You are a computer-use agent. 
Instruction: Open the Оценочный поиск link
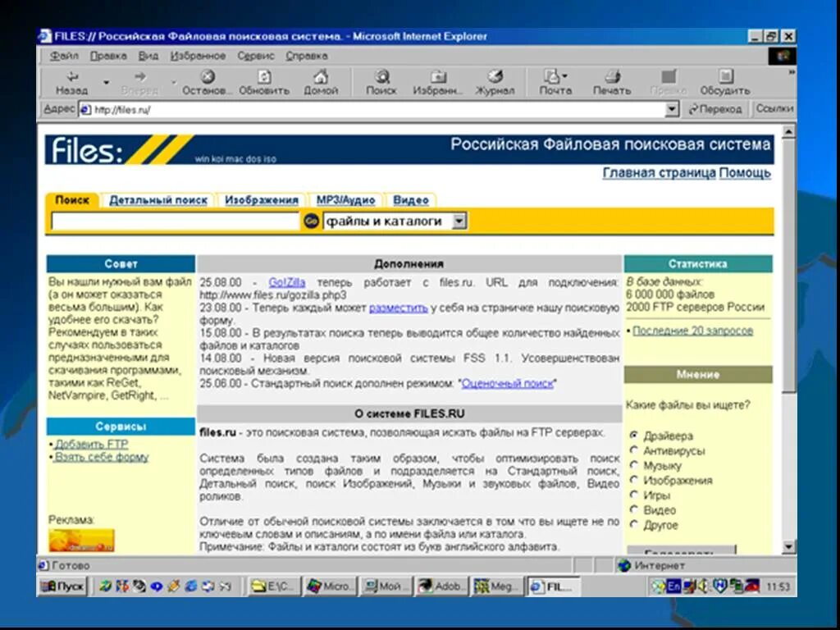click(x=507, y=384)
